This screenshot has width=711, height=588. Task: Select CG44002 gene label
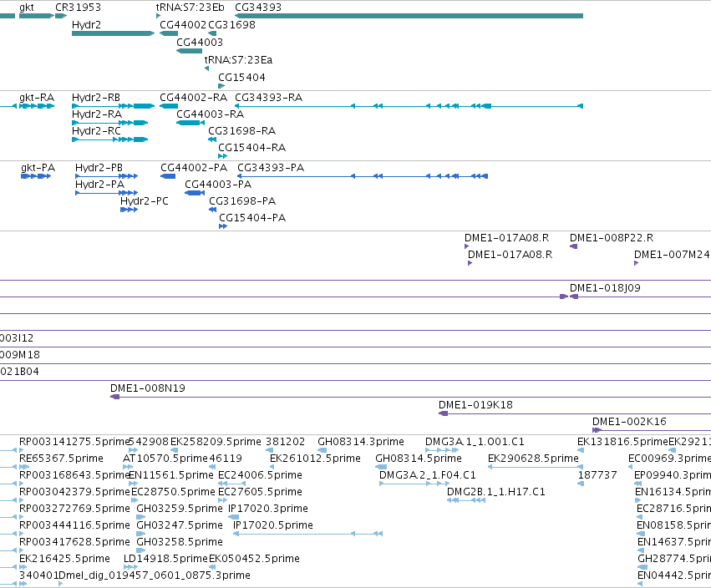(183, 25)
